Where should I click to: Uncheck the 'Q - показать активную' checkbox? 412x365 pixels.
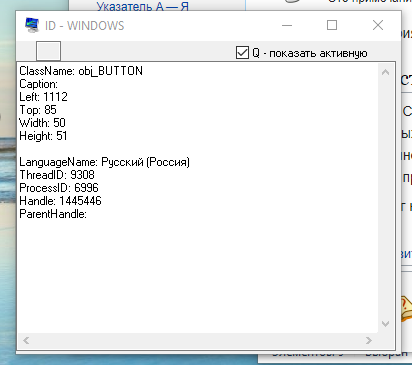pyautogui.click(x=242, y=53)
